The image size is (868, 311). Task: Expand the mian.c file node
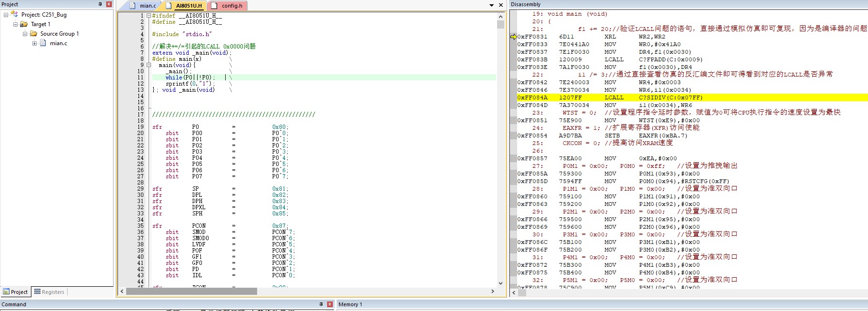tap(34, 43)
